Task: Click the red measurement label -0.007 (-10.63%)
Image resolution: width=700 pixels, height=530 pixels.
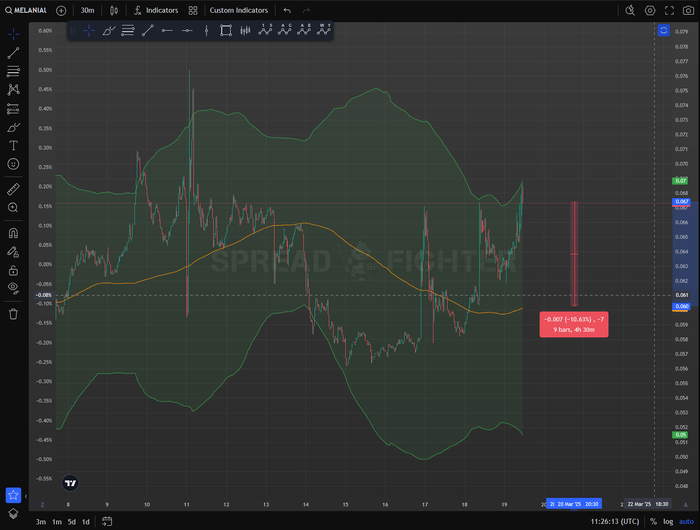Action: tap(574, 324)
